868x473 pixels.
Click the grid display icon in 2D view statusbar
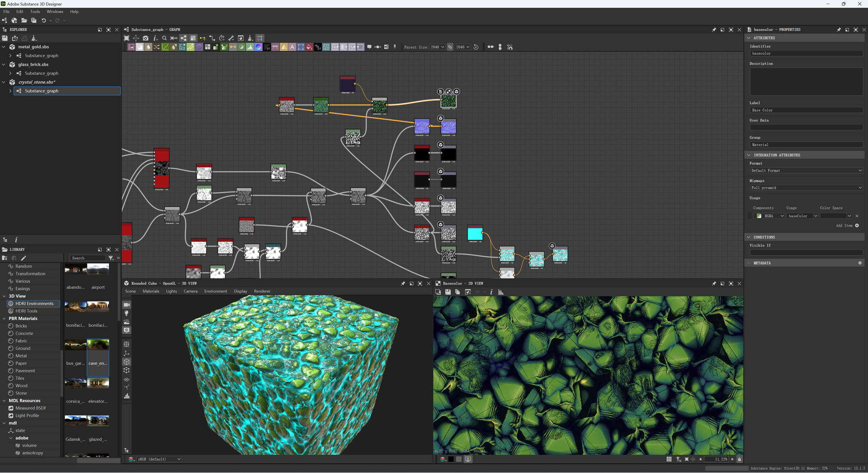click(x=669, y=459)
